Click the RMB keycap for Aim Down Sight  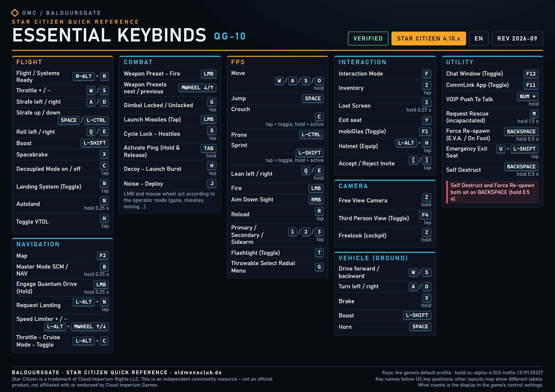click(x=316, y=200)
